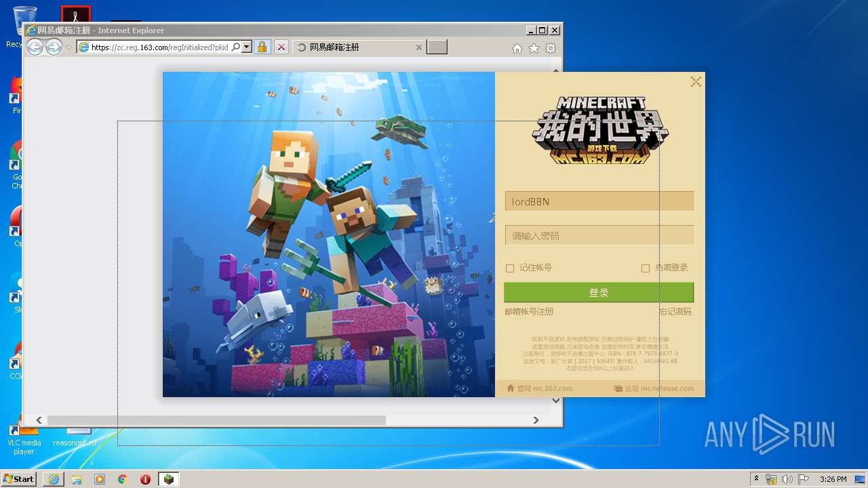Click the horizontal scrollbar thumb in IE
This screenshot has width=868, height=488.
pyautogui.click(x=216, y=420)
